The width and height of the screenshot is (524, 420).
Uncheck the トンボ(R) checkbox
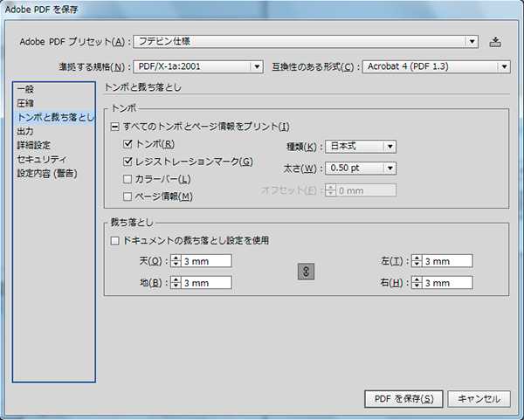pyautogui.click(x=128, y=144)
